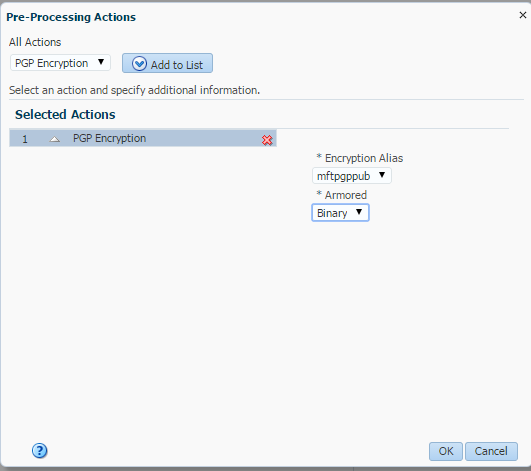Viewport: 531px width, 471px height.
Task: Click the Selected Actions heading
Action: [x=65, y=114]
